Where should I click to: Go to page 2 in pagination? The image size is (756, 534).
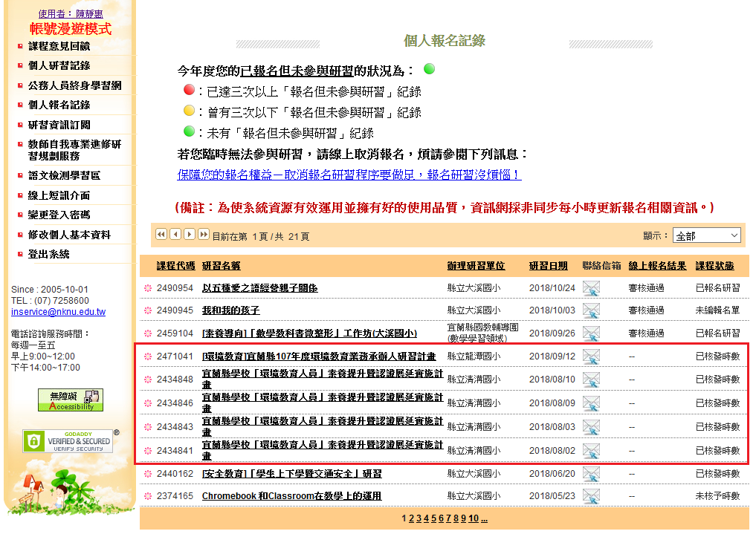(x=411, y=518)
